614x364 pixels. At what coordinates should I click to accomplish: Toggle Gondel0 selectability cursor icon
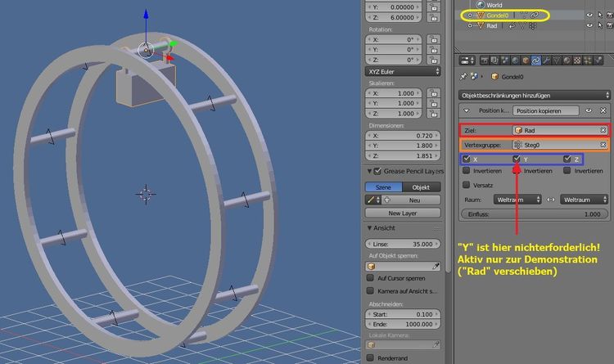click(600, 16)
